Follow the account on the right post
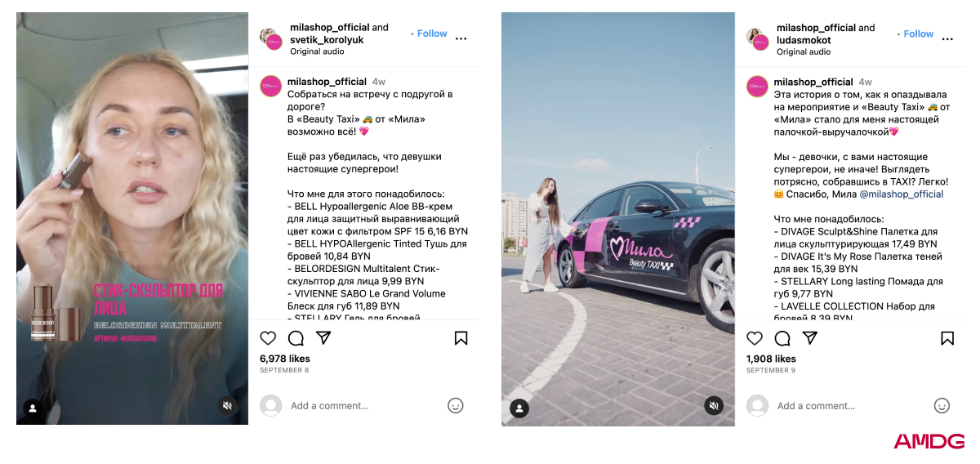Viewport: 980px width, 464px height. [x=919, y=33]
